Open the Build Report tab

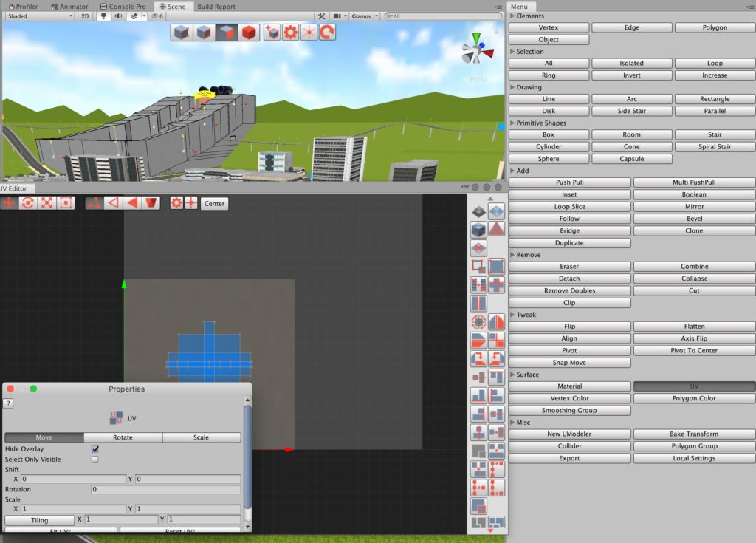click(216, 7)
